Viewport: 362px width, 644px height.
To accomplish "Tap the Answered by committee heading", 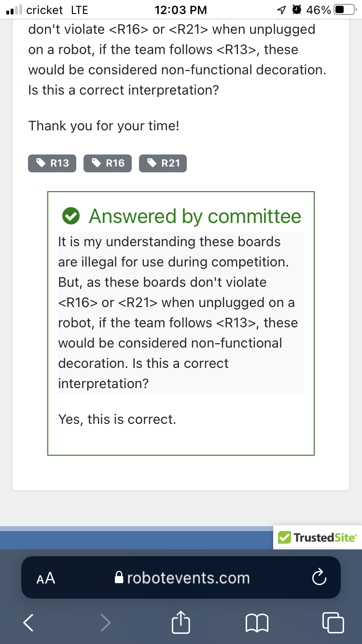I will click(x=195, y=217).
